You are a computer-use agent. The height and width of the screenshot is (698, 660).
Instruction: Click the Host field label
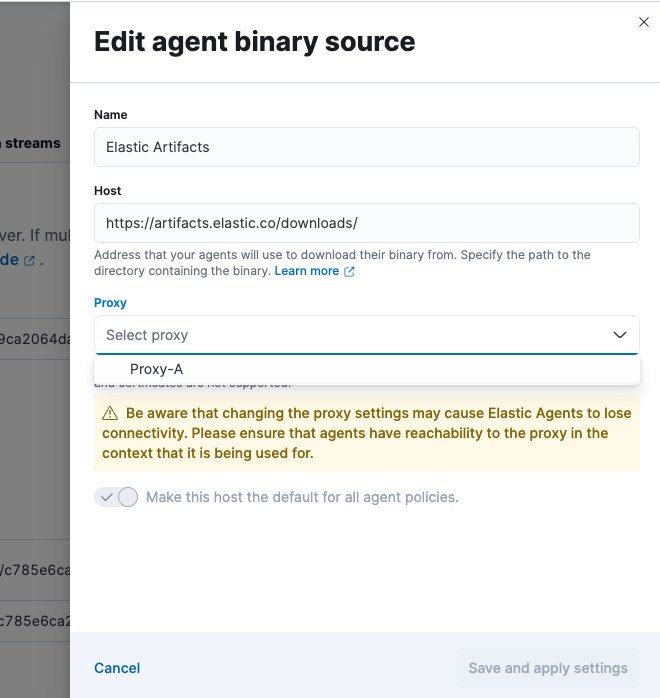click(108, 191)
